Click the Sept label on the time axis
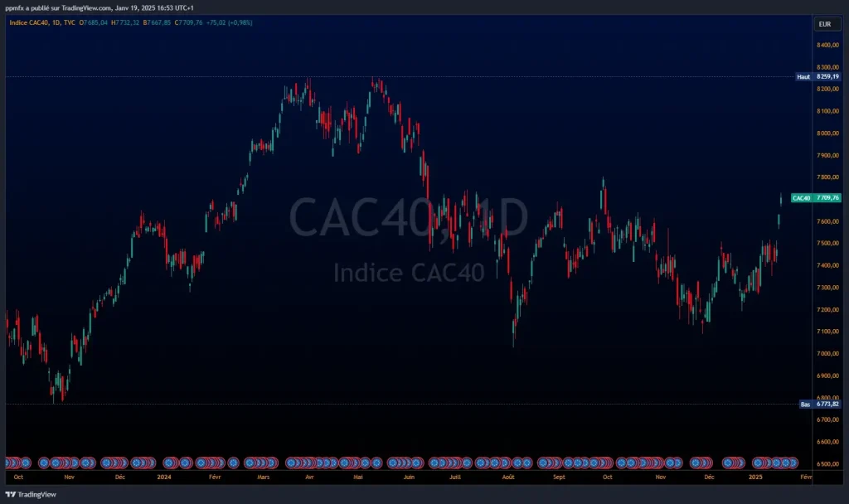Viewport: 849px width, 504px height. pyautogui.click(x=559, y=477)
